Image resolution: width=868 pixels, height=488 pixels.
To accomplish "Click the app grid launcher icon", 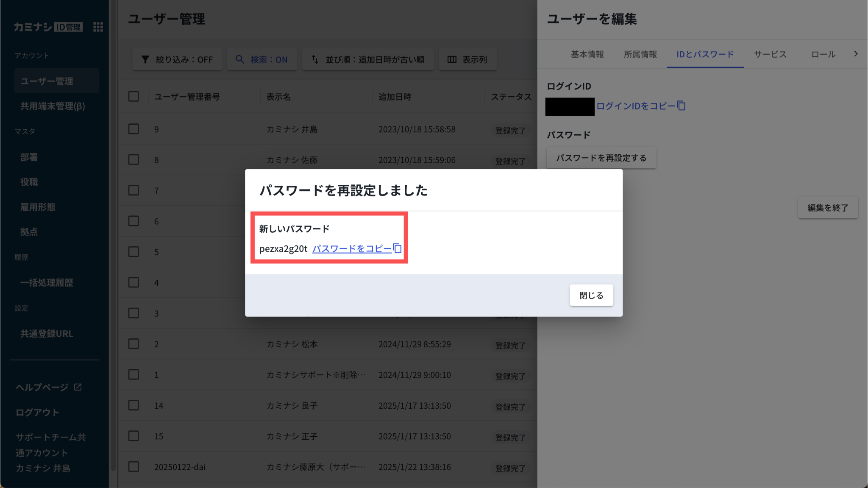I will click(x=98, y=27).
